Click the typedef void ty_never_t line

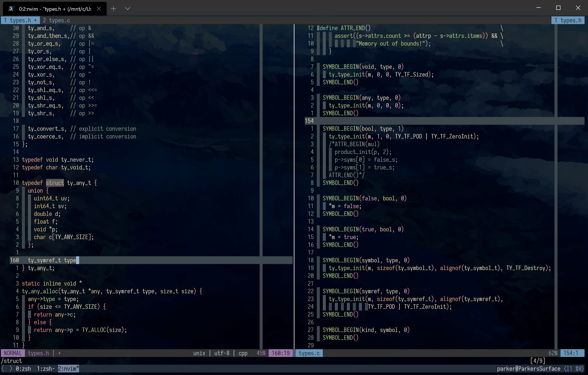[x=58, y=160]
